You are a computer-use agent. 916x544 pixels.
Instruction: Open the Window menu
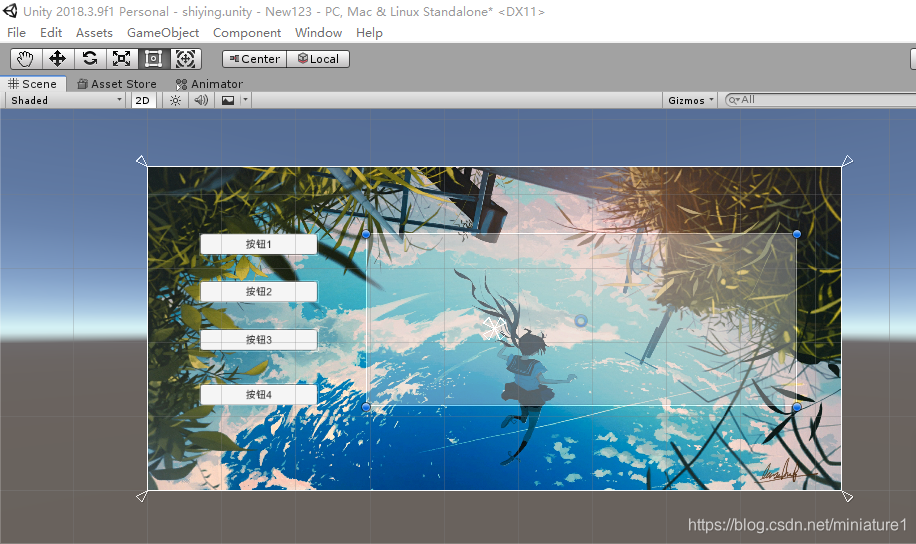click(318, 33)
